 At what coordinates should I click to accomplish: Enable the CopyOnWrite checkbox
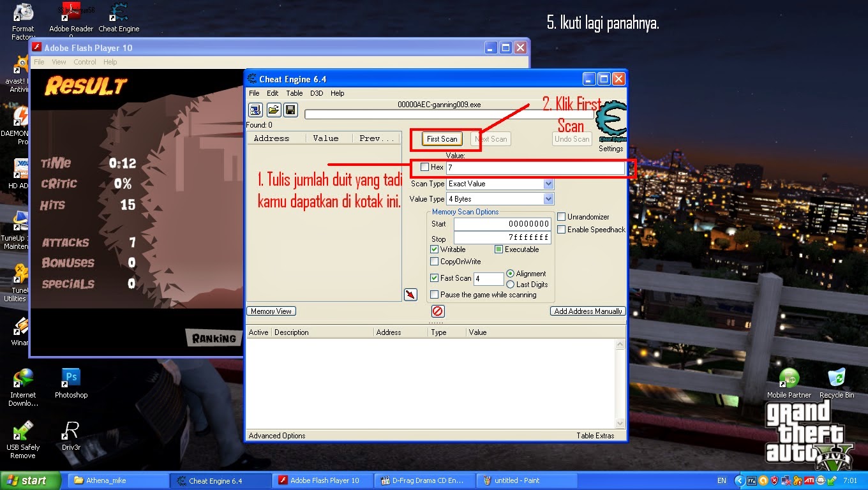coord(435,262)
